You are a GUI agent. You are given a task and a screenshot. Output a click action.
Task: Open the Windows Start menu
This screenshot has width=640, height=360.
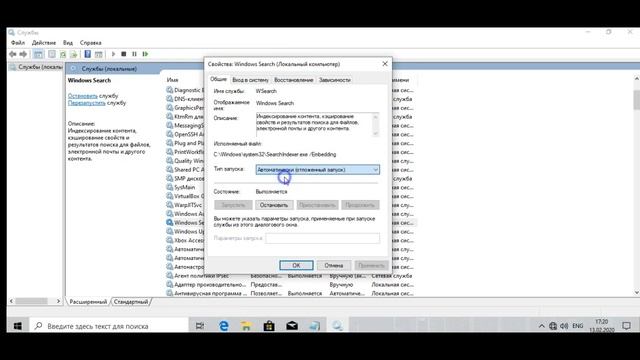(x=18, y=326)
